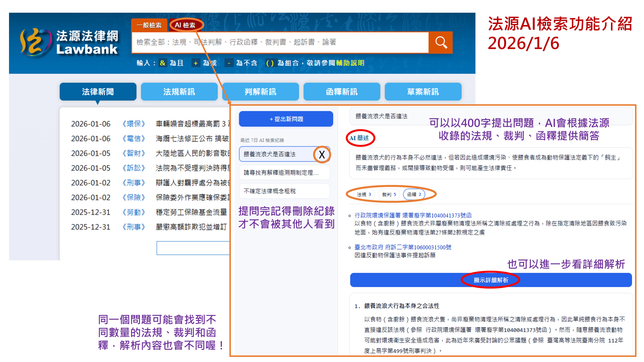
Task: Select the 法規新訊 tab
Action: pyautogui.click(x=179, y=92)
